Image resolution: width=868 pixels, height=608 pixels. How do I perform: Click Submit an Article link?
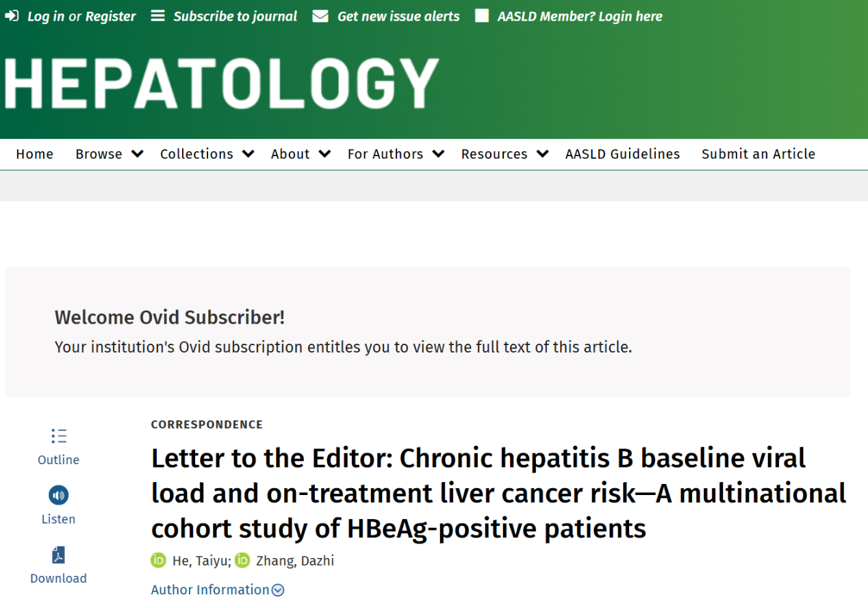pos(758,154)
